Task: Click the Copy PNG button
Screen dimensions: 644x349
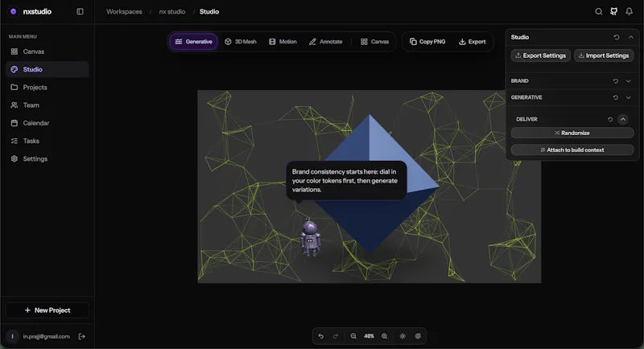Action: (427, 42)
